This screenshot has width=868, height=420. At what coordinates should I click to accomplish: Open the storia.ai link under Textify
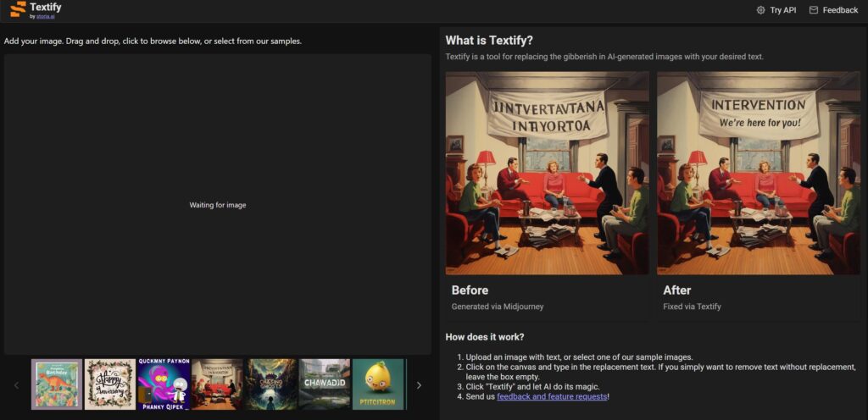47,16
